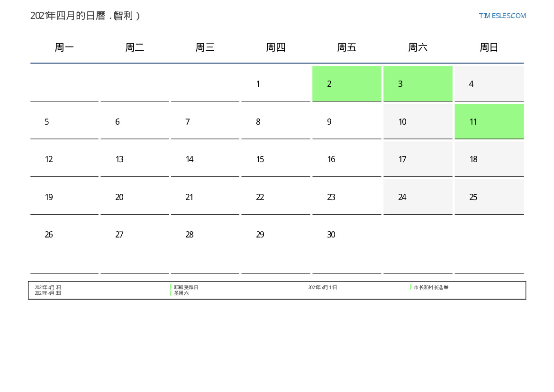Click the 2021年4月11日 legend date
Viewport: 554px width, 392px height.
(x=322, y=287)
